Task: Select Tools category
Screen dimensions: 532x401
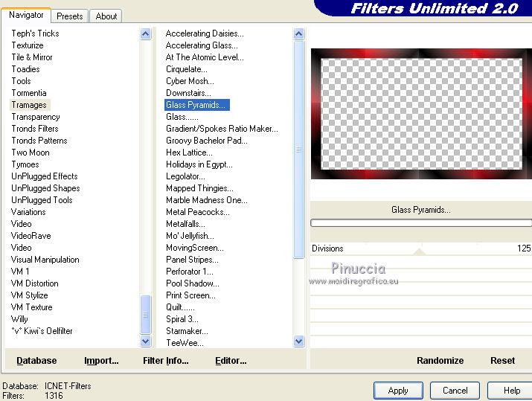Action: 21,81
